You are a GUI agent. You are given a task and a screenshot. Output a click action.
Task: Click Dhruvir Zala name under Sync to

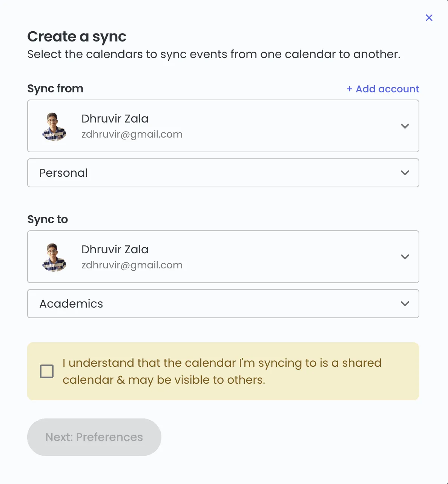115,249
